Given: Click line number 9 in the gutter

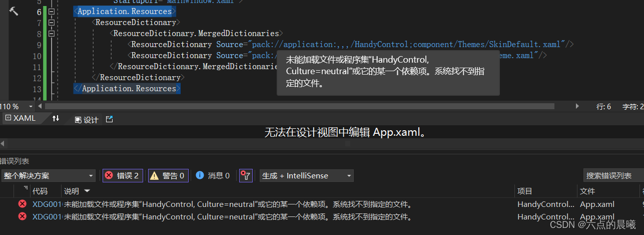Looking at the screenshot, I should point(39,44).
